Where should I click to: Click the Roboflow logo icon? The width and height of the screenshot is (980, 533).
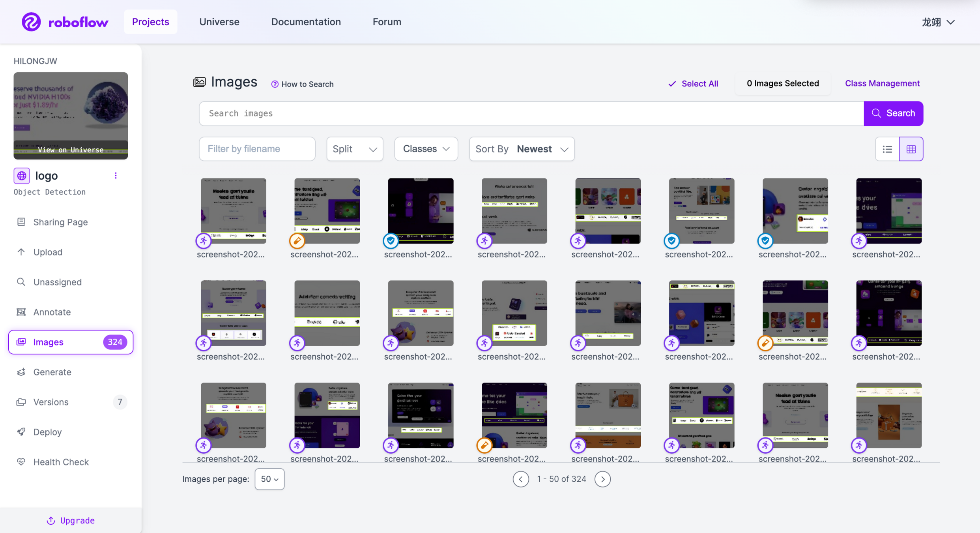[31, 22]
